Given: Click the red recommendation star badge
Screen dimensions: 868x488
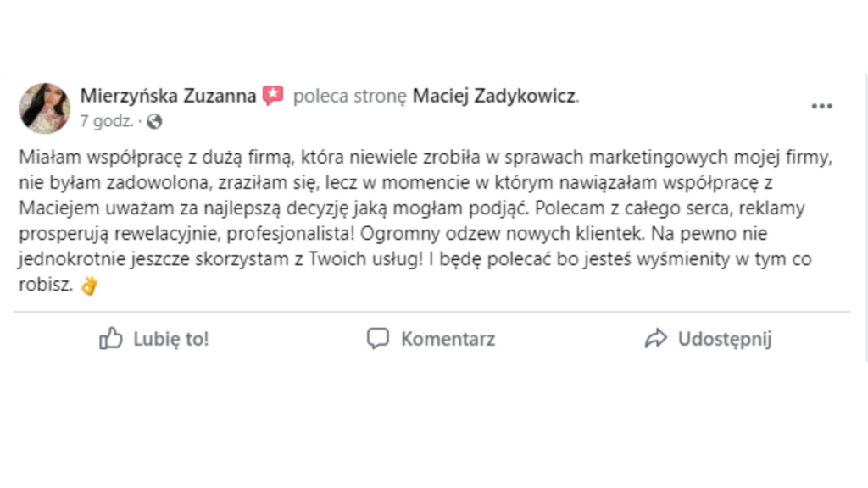Looking at the screenshot, I should (273, 96).
